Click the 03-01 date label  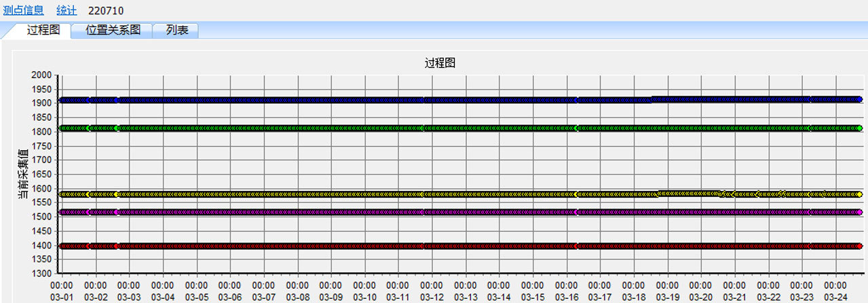point(62,297)
